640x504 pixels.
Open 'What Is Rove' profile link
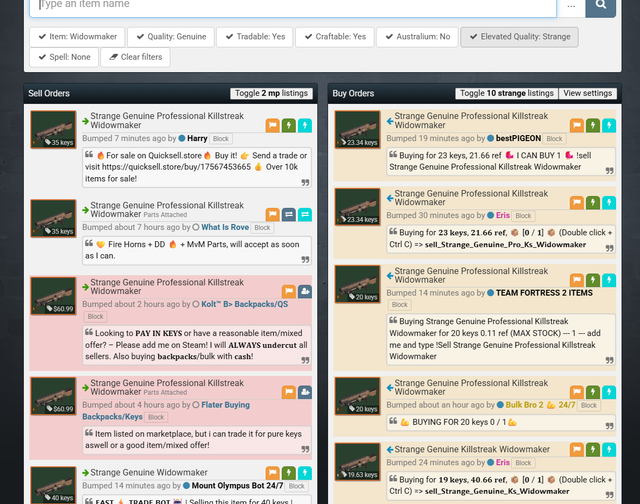[x=225, y=227]
